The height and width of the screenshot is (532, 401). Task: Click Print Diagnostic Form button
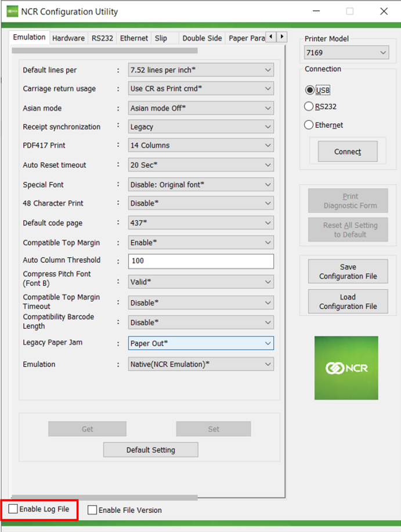(x=348, y=201)
